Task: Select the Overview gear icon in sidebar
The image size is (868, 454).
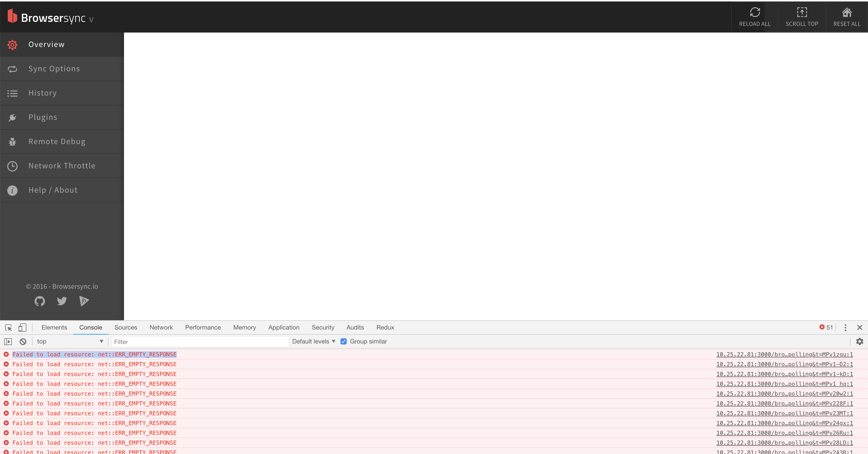Action: 12,44
